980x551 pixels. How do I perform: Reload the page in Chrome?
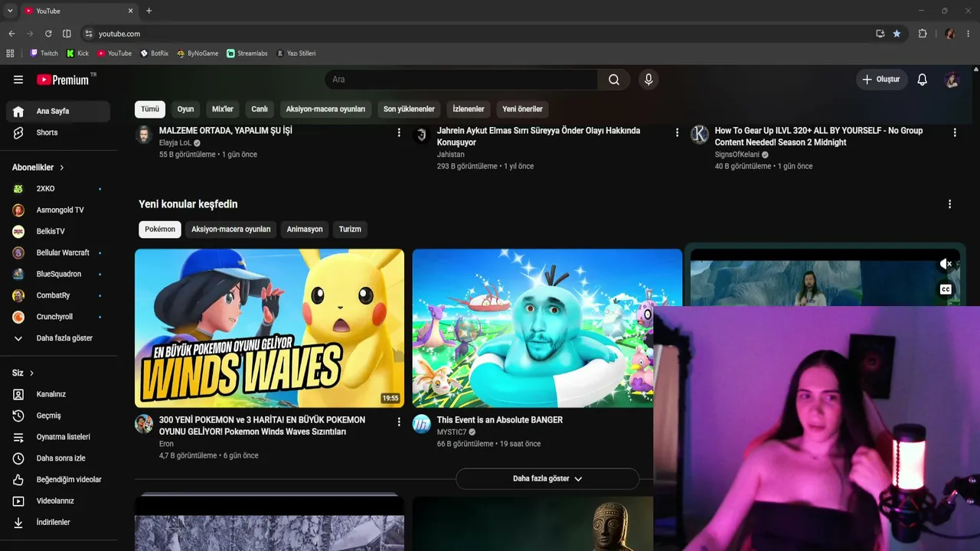[48, 34]
